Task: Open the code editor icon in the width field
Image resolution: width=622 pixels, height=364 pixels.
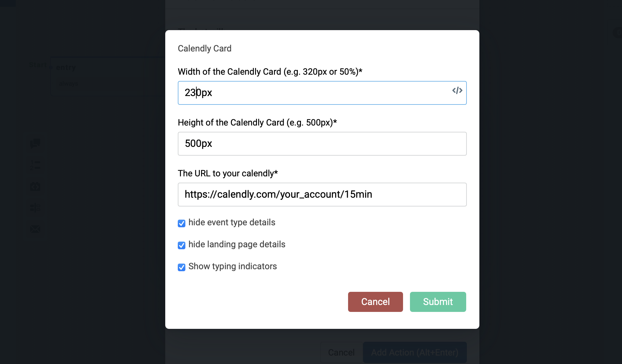Action: tap(457, 91)
